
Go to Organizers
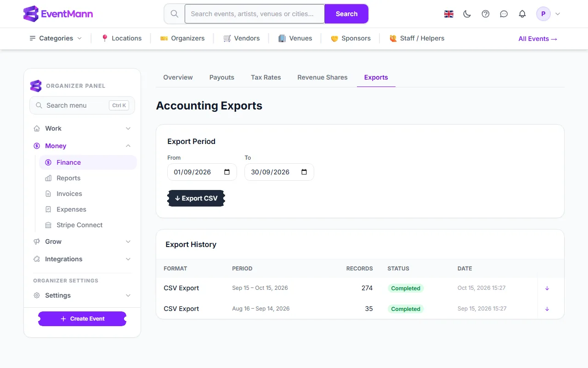point(182,38)
